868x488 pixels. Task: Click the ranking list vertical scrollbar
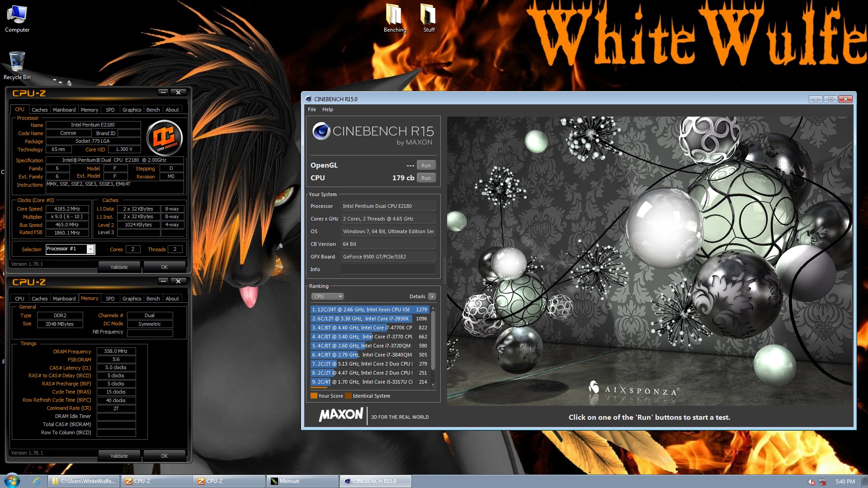coord(433,346)
